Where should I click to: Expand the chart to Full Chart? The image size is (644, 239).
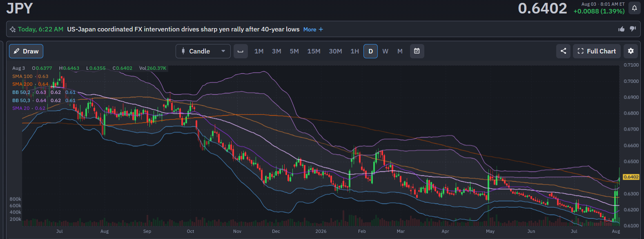[597, 51]
